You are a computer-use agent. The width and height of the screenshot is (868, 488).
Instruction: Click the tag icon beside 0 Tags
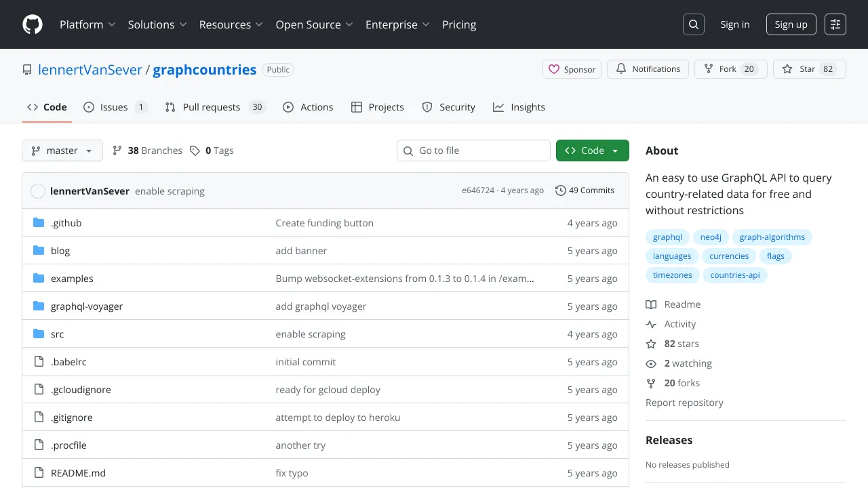pos(195,150)
